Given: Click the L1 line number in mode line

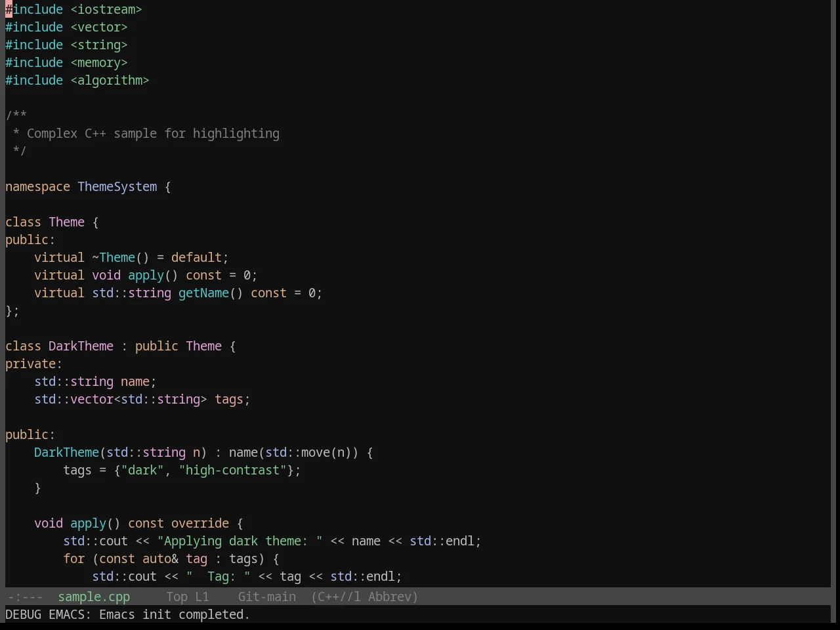Looking at the screenshot, I should coord(202,597).
